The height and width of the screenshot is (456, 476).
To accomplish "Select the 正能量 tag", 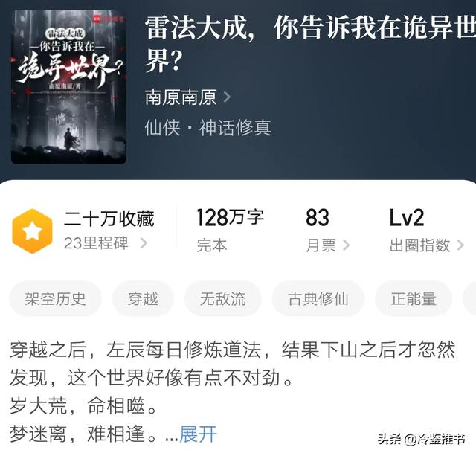I will [414, 299].
